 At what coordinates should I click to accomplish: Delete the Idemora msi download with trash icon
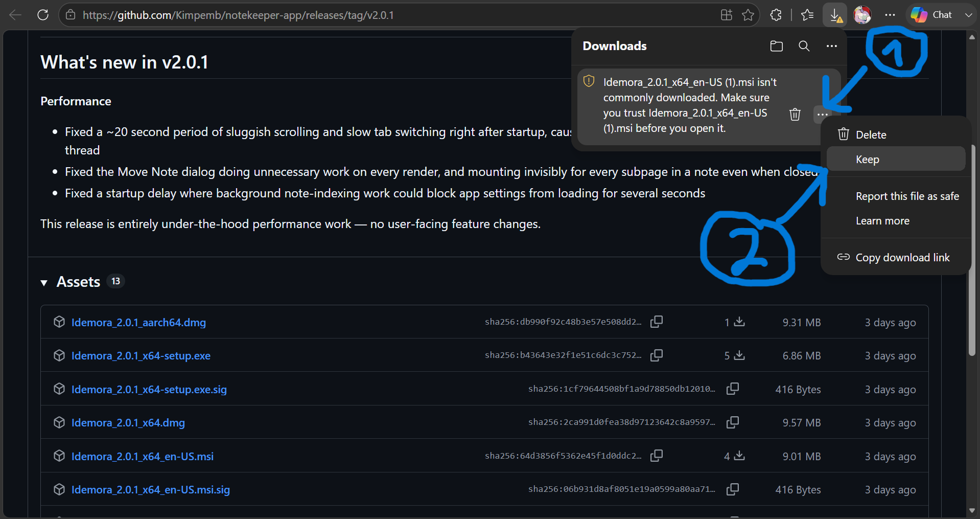point(795,115)
